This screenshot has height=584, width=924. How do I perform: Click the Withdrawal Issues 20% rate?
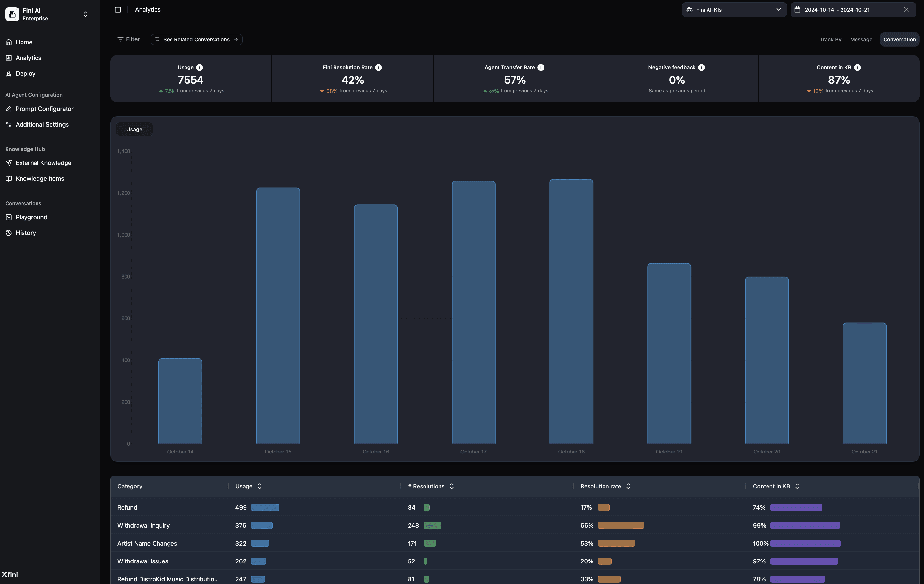click(587, 562)
